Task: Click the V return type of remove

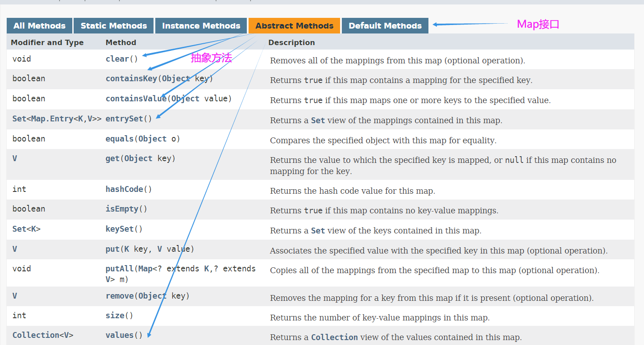Action: click(x=15, y=296)
